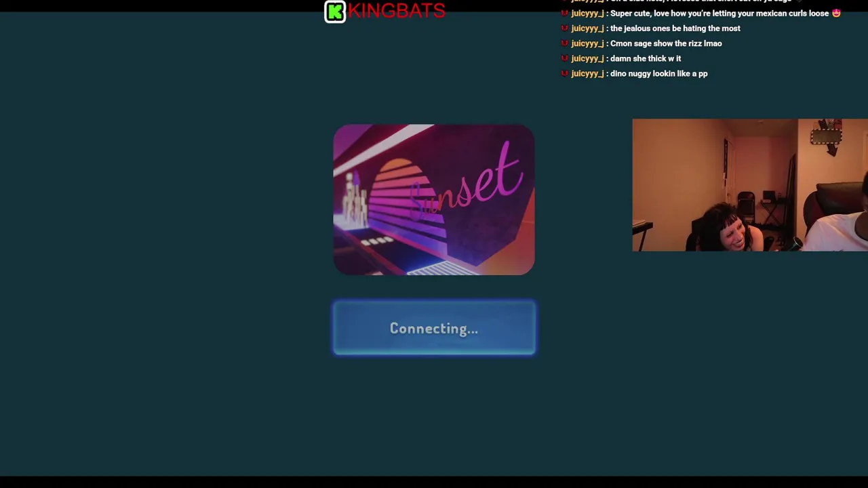
Task: Click heart-eyes emoji in 'Super cute' message
Action: (x=836, y=13)
